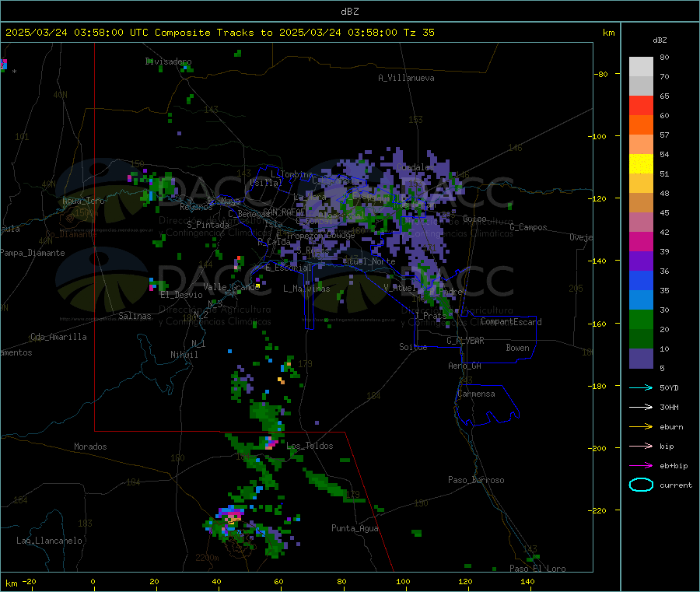This screenshot has width=700, height=592.
Task: Click the 'dBZ' title at top
Action: coord(349,12)
